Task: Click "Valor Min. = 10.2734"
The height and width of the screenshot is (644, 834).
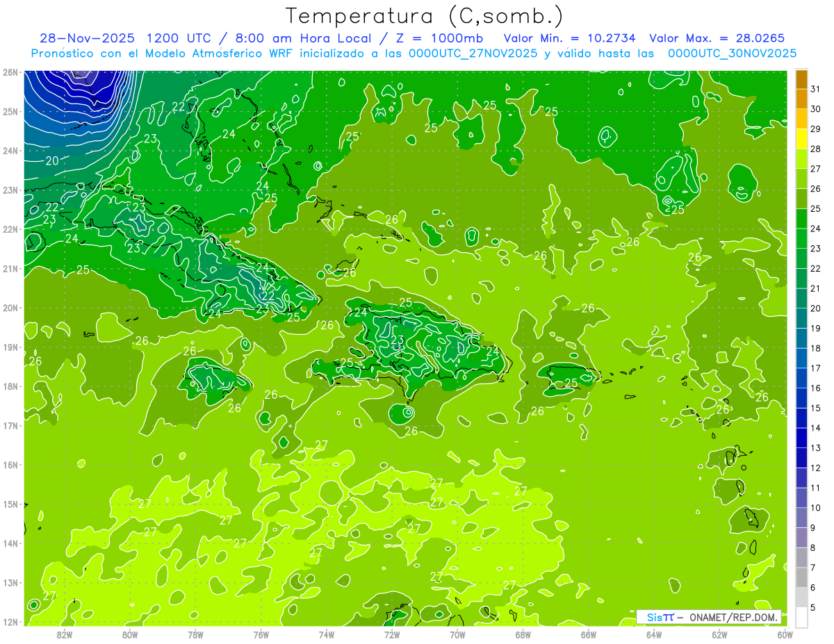Action: (x=571, y=38)
